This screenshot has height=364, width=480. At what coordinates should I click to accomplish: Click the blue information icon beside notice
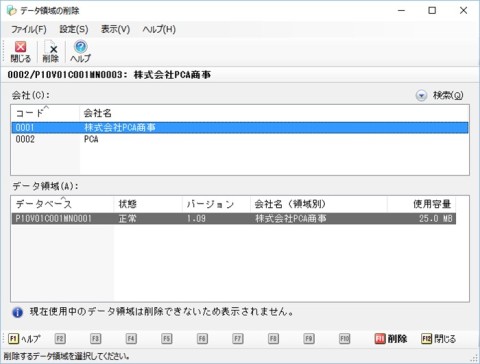coord(17,312)
